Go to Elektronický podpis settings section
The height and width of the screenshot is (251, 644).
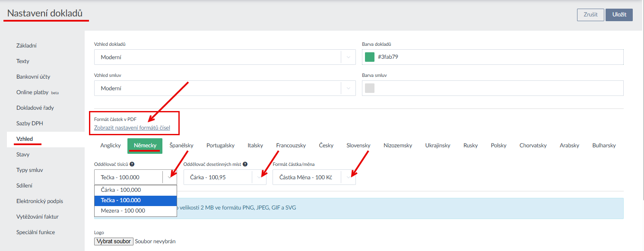tap(40, 201)
